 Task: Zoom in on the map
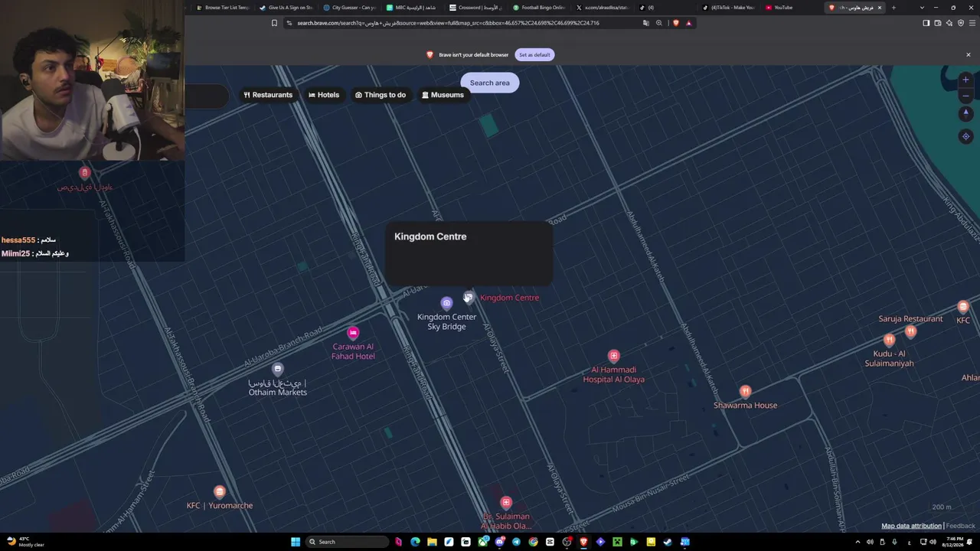(965, 80)
